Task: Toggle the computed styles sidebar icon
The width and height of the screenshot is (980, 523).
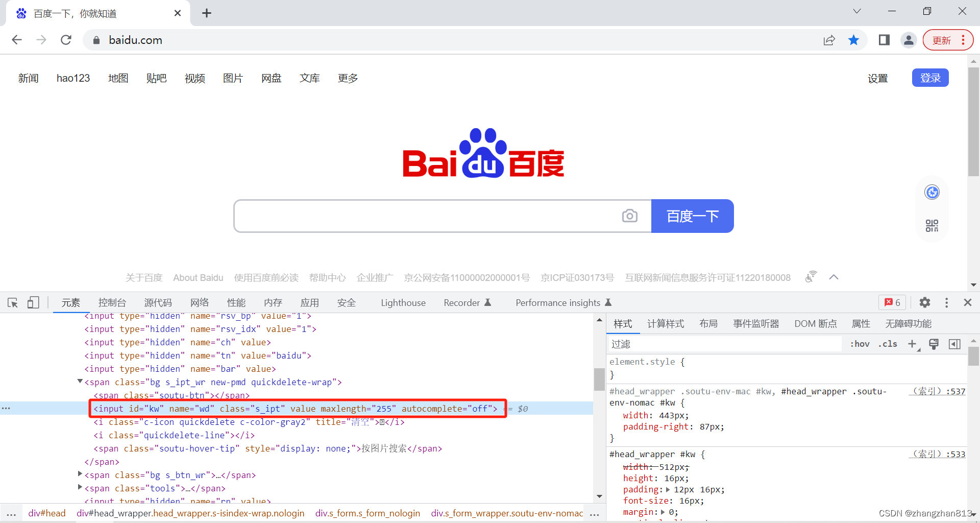Action: 954,344
